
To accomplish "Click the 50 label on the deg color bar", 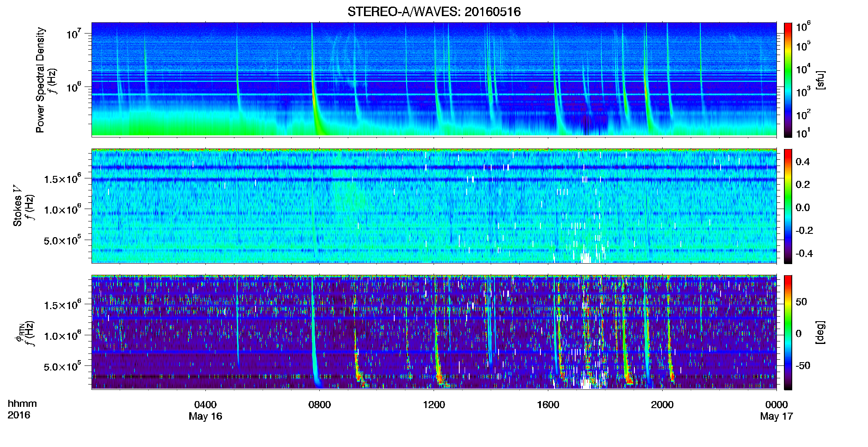I will [801, 302].
